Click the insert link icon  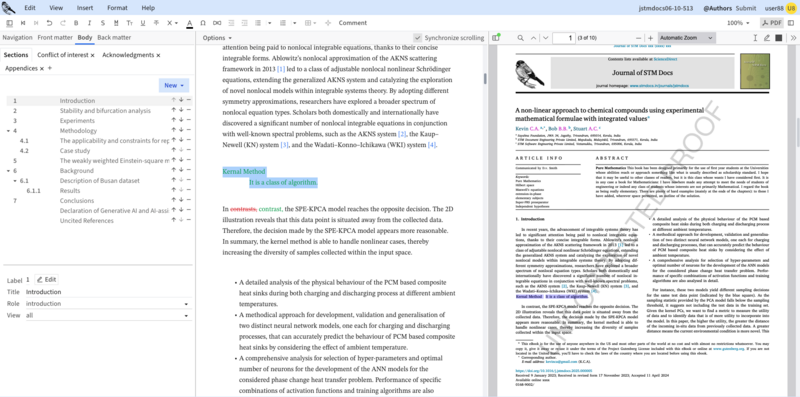pyautogui.click(x=217, y=23)
